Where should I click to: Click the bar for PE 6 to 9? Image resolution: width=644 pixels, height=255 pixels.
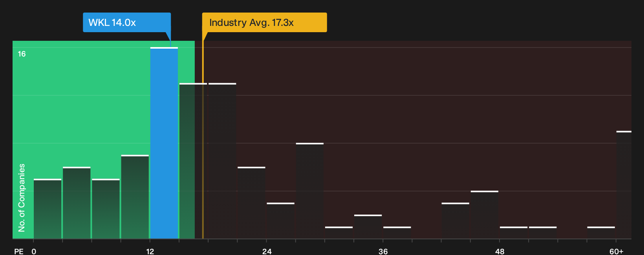click(x=106, y=209)
